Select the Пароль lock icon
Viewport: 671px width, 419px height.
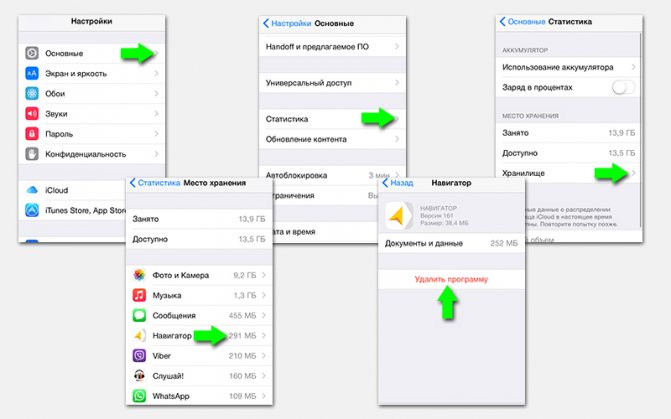pos(32,134)
